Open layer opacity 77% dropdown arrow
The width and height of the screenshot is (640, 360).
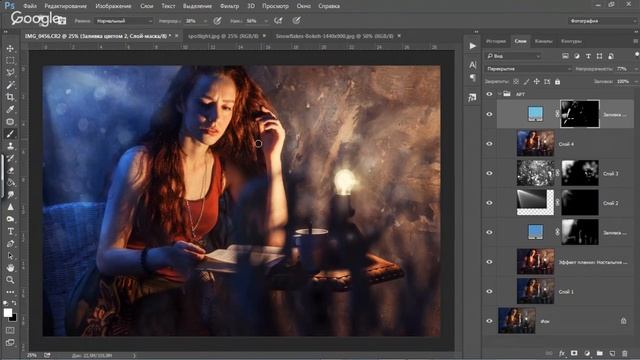635,69
